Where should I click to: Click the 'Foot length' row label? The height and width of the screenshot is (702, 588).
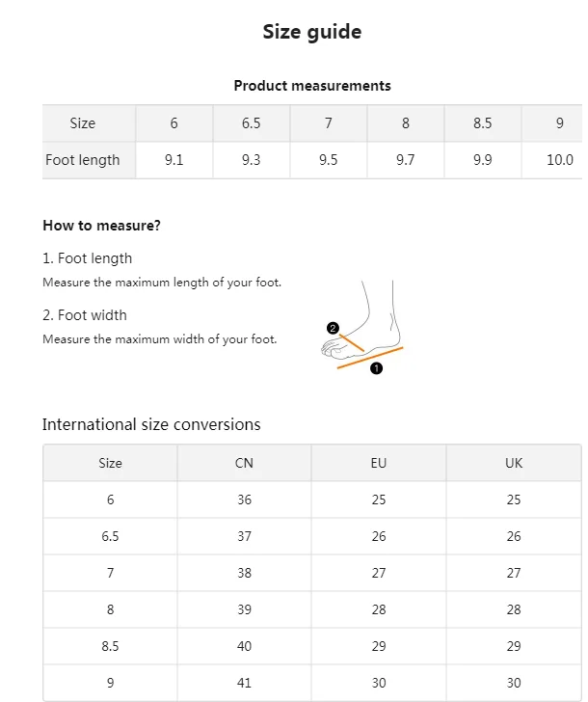click(x=83, y=160)
